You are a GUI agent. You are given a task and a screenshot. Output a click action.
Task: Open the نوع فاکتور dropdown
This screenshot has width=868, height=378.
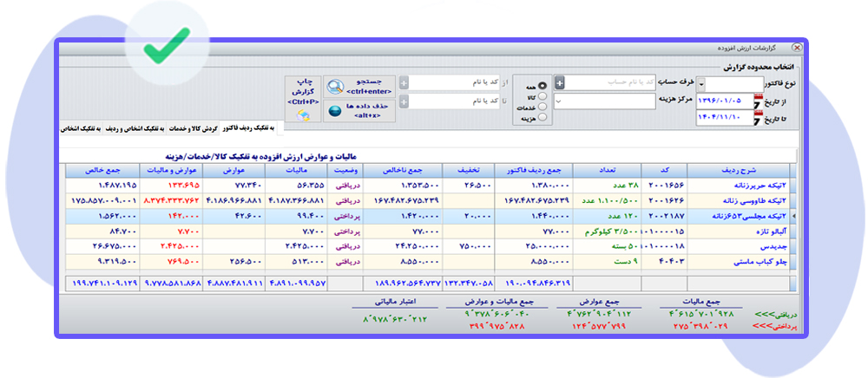click(x=701, y=85)
